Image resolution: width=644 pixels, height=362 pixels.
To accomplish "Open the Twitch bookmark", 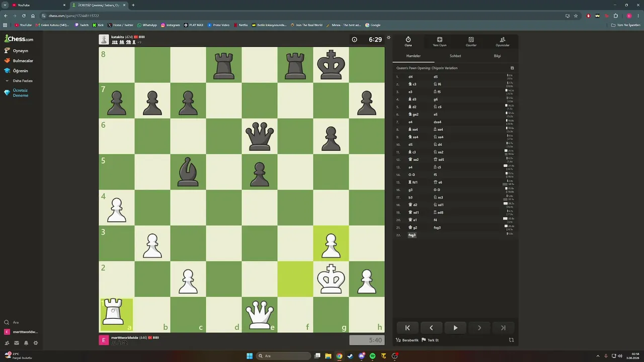I will (82, 25).
